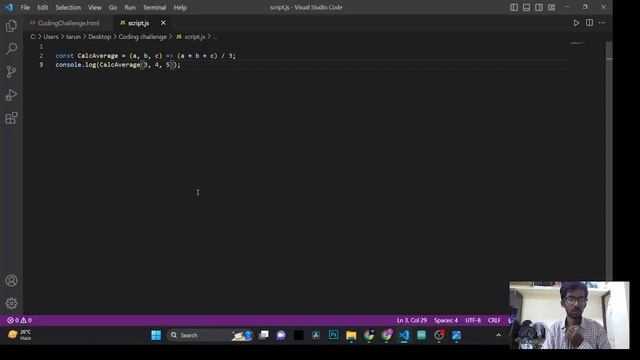Viewport: 640px width, 360px height.
Task: Click the webcam video overlay
Action: (569, 315)
